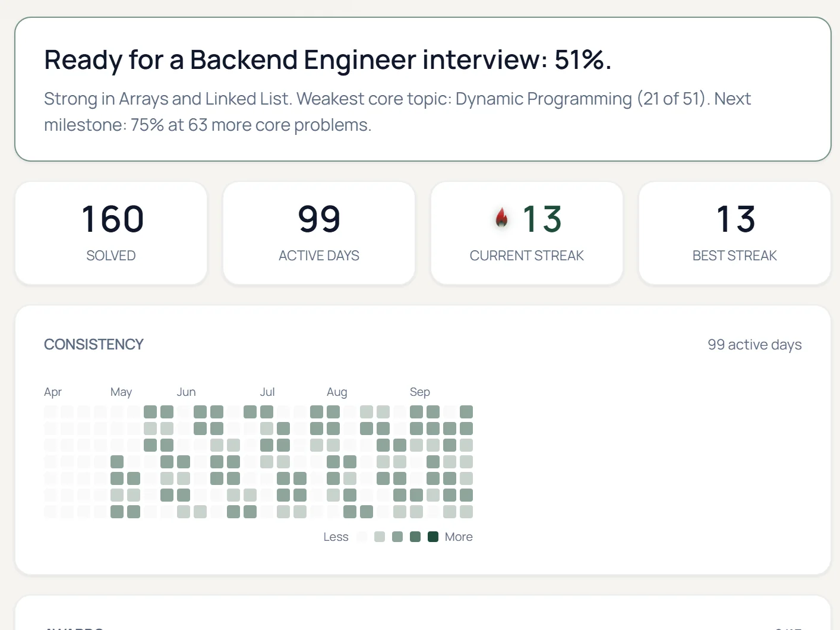The height and width of the screenshot is (630, 840).
Task: Click the "Less" legend label
Action: point(336,537)
